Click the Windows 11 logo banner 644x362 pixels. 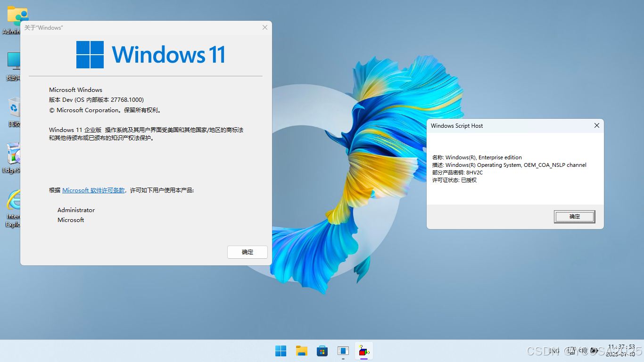point(150,55)
